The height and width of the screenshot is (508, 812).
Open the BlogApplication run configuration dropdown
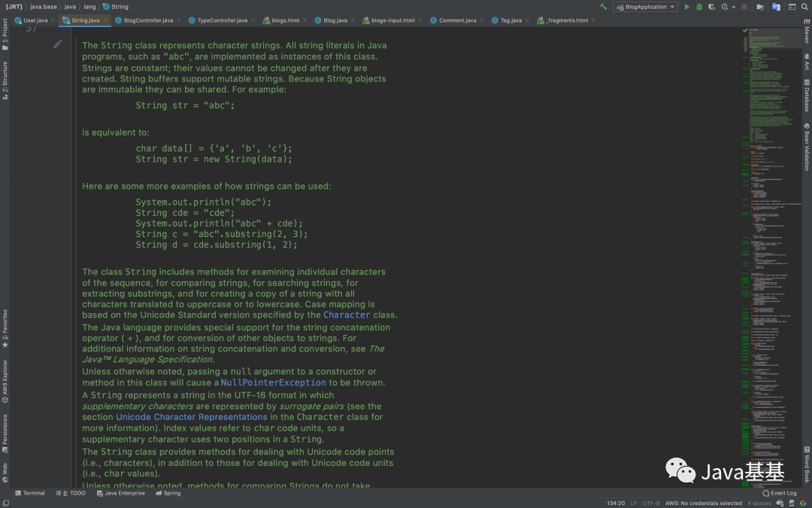(645, 7)
